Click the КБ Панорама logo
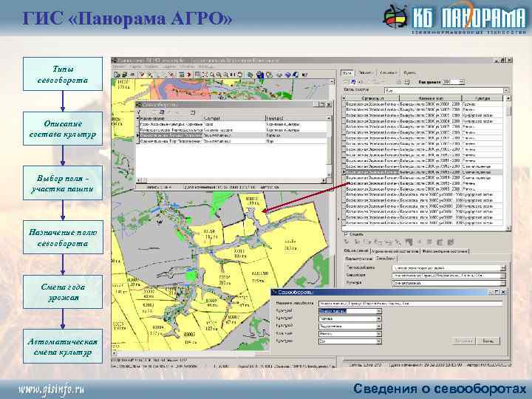 (x=454, y=18)
